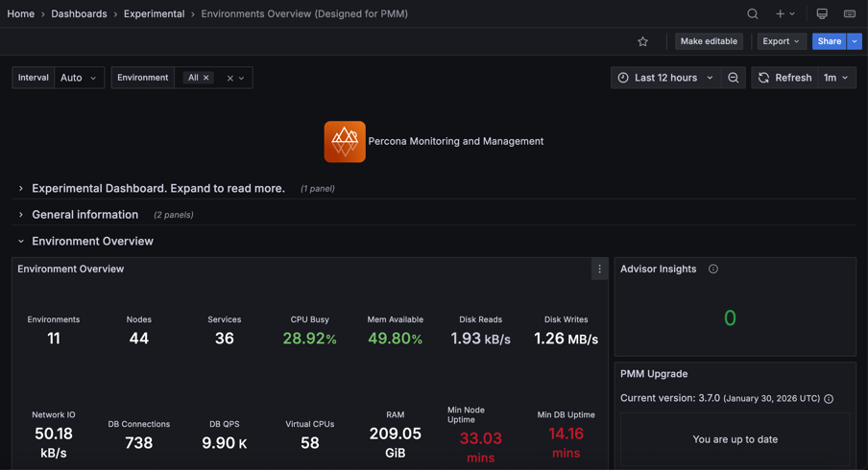Click PMM current version info icon
The width and height of the screenshot is (868, 470).
(x=829, y=399)
